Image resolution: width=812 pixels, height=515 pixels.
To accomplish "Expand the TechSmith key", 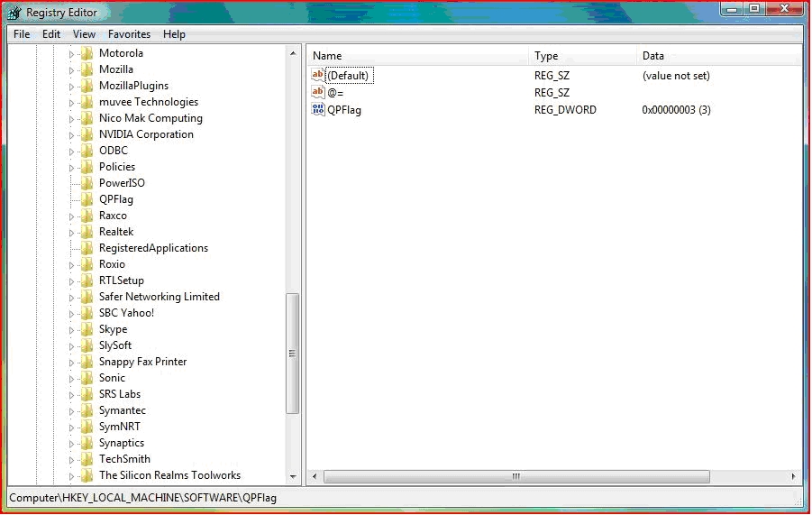I will click(71, 460).
